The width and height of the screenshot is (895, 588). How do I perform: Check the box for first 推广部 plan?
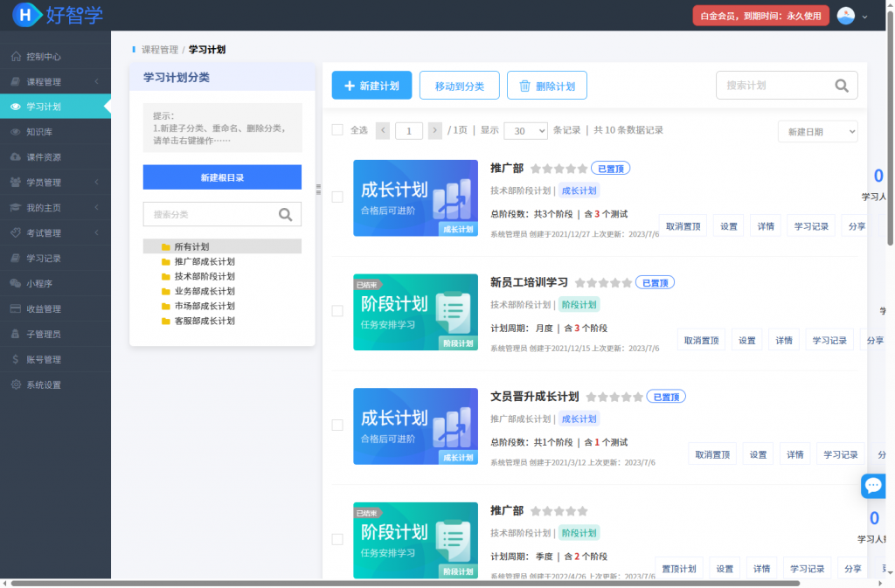pos(337,197)
